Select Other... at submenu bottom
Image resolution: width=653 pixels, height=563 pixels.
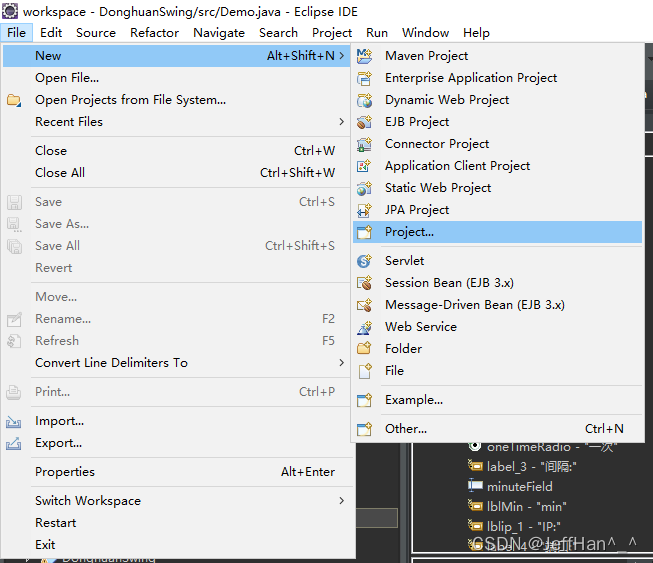tap(405, 429)
